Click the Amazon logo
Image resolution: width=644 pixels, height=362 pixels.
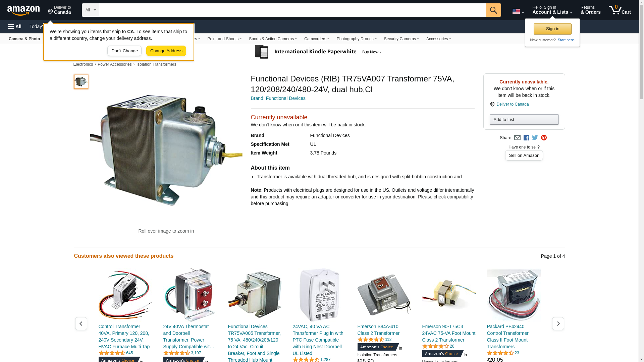(23, 10)
